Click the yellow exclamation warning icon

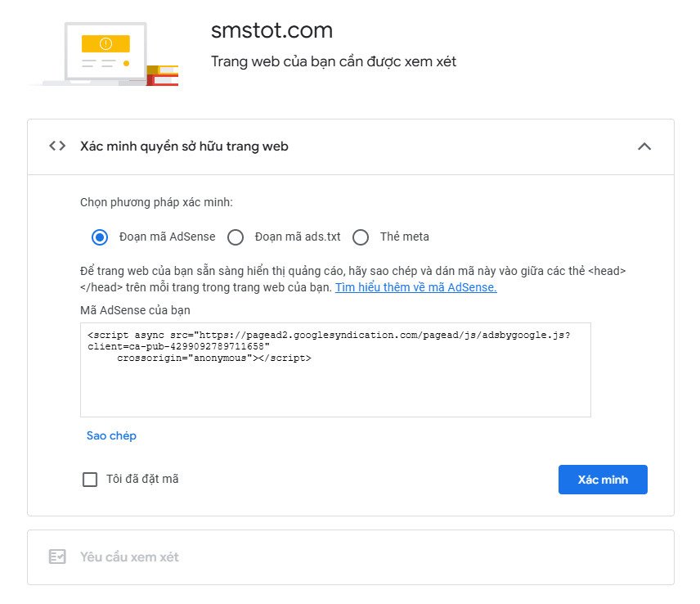105,43
